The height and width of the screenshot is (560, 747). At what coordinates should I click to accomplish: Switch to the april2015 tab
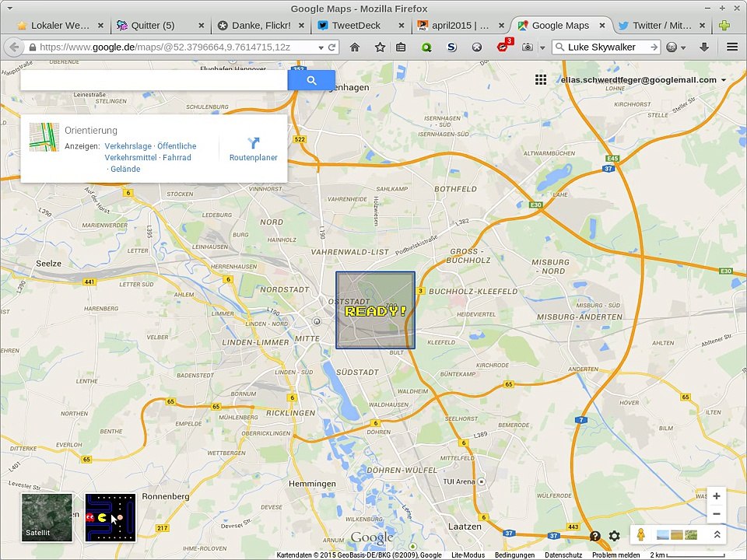pyautogui.click(x=460, y=26)
